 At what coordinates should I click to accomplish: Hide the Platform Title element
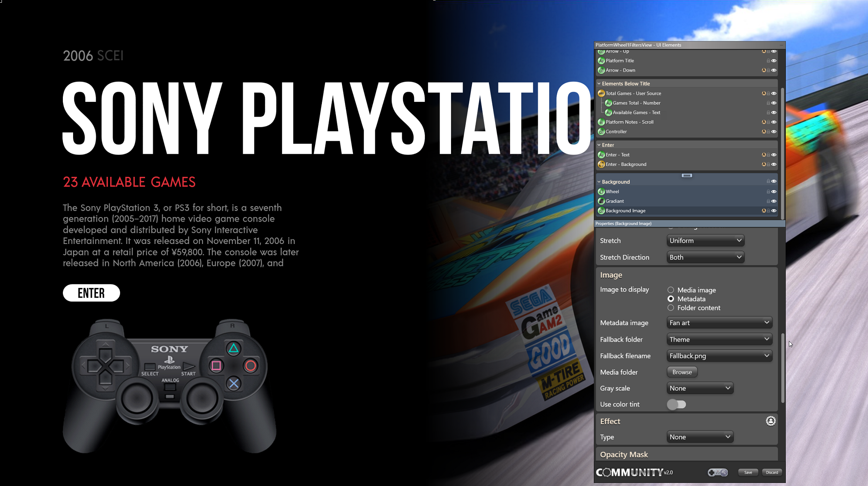tap(774, 61)
